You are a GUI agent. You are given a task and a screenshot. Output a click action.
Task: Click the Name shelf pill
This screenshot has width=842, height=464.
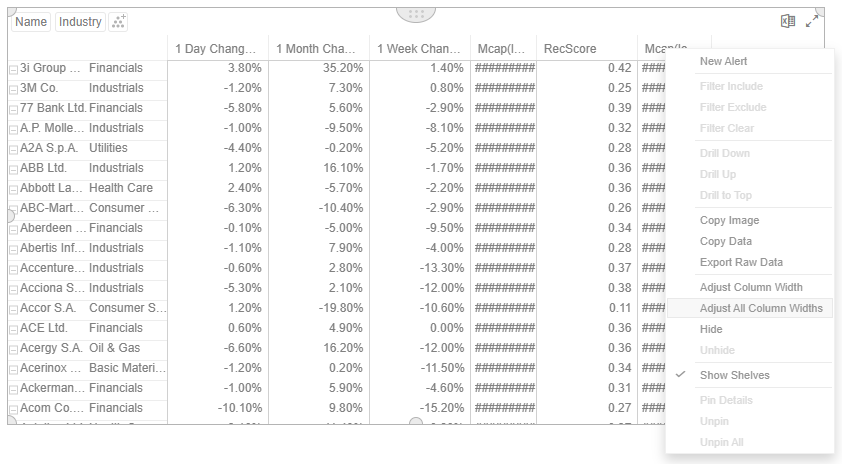31,22
